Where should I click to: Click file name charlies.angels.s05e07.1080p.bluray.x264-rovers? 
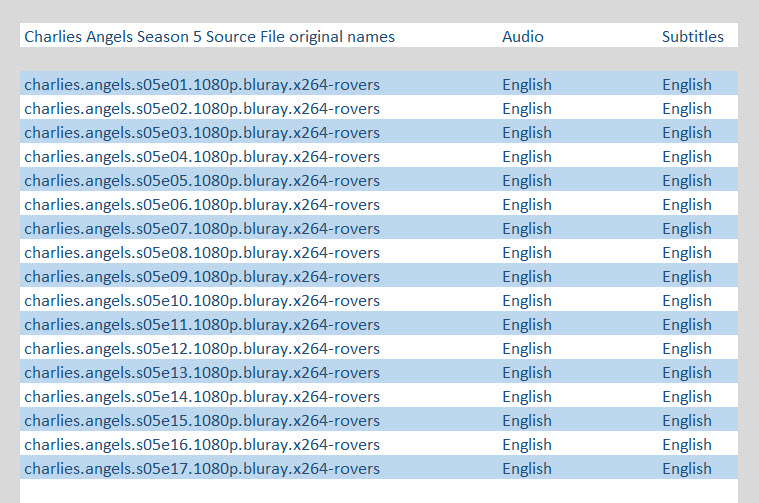pyautogui.click(x=202, y=229)
